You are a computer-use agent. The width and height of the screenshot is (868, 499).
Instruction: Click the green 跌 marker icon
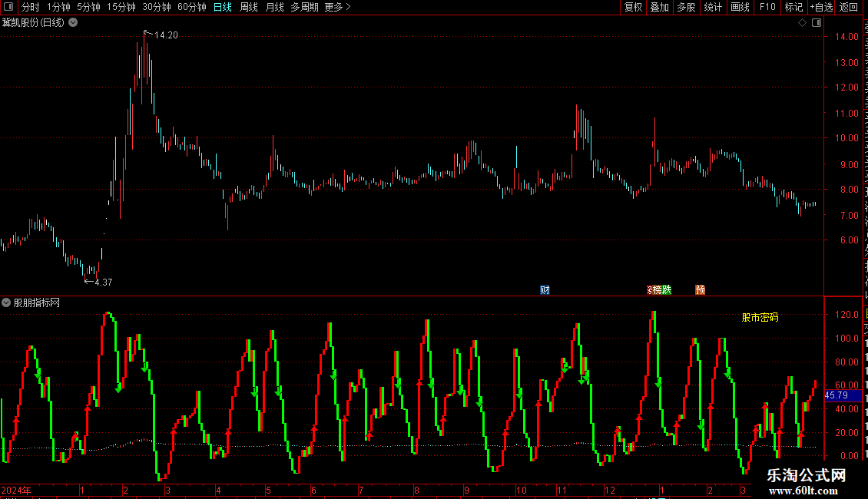[667, 290]
